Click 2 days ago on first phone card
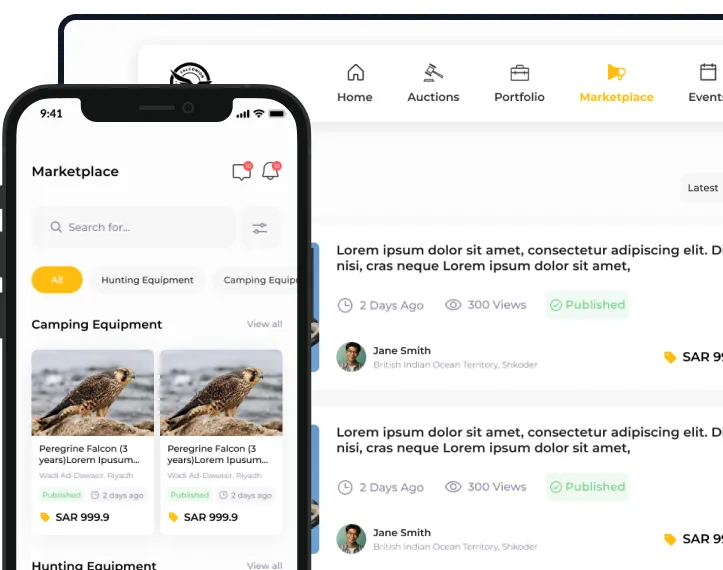Image resolution: width=723 pixels, height=570 pixels. click(117, 495)
